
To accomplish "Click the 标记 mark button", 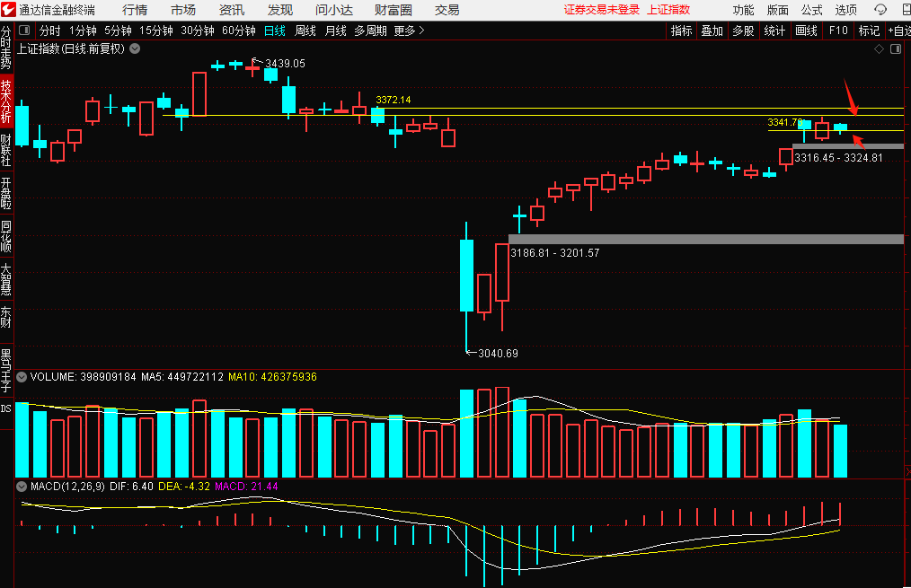I will click(869, 31).
